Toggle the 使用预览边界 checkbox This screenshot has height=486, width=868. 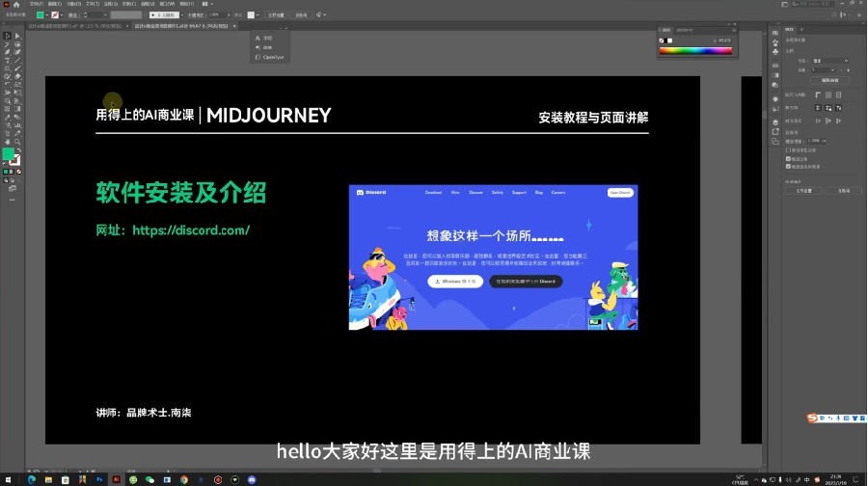click(788, 150)
